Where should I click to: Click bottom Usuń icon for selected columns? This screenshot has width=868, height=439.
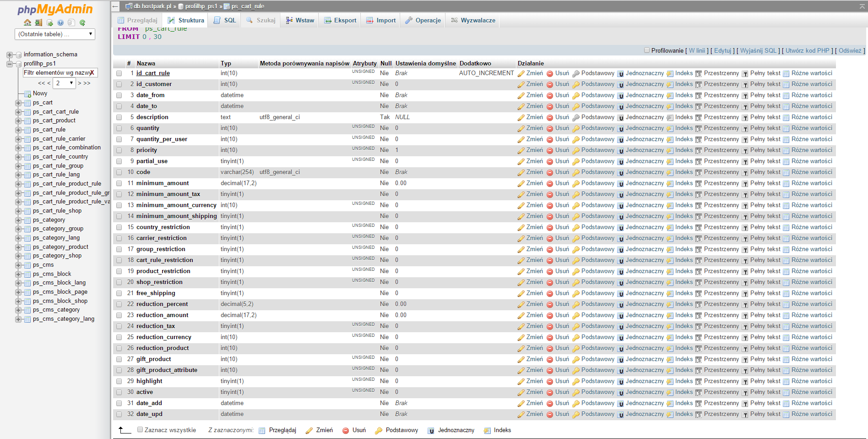(x=346, y=430)
